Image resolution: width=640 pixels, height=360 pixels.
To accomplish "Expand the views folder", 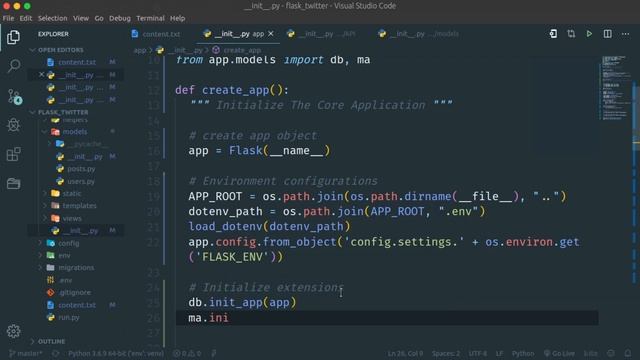I will 72,218.
